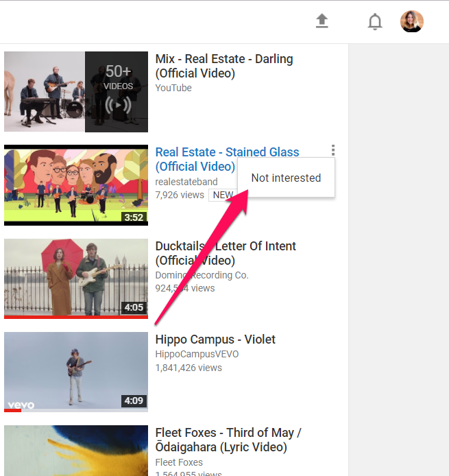Open the Hippo Campus Violet thumbnail
449x476 pixels.
[x=76, y=372]
